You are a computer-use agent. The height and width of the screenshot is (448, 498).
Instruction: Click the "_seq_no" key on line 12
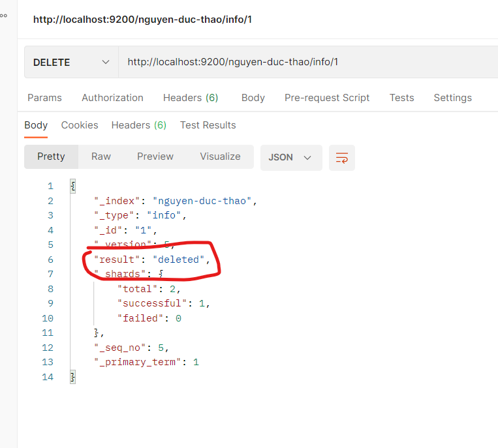click(x=119, y=348)
